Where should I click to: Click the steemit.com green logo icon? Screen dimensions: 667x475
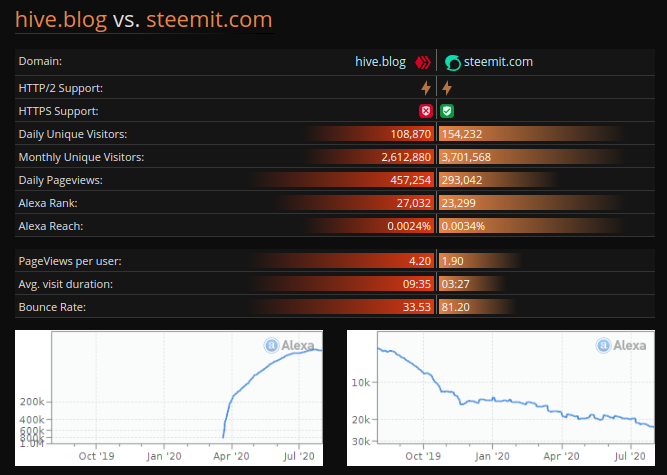453,63
